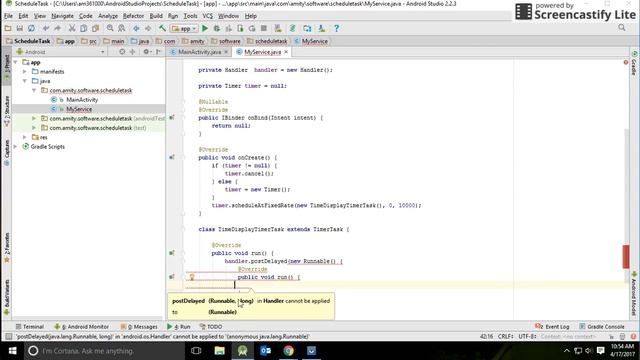Screen dimensions: 640x360
Task: Click the Scroll from Source target icon
Action: coord(122,52)
